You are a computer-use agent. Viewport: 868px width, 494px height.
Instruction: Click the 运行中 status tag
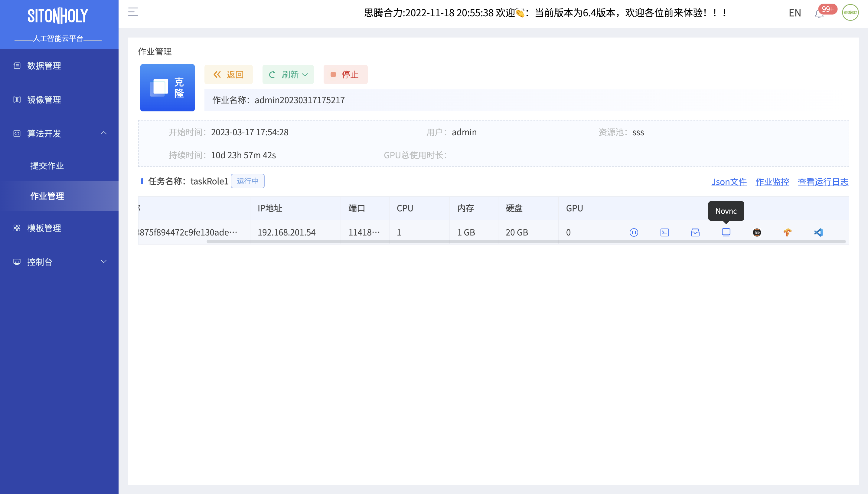248,181
